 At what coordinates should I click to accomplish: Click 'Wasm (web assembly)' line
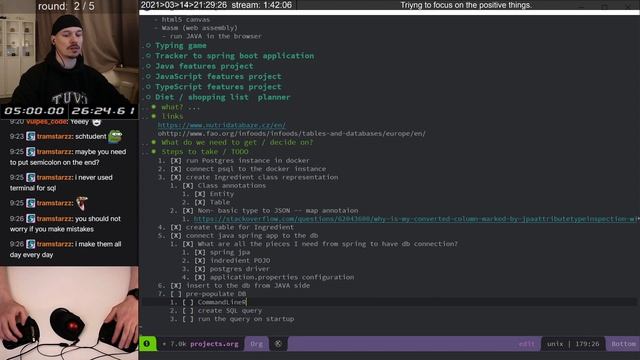point(199,28)
